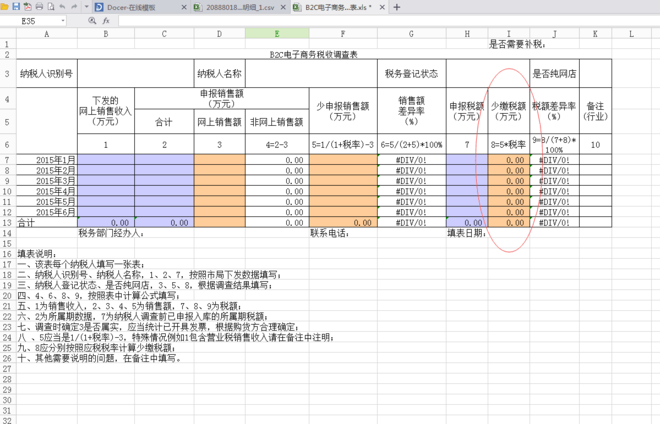This screenshot has height=424, width=660.
Task: Click the 合计 header cell in row 5
Action: tap(164, 122)
